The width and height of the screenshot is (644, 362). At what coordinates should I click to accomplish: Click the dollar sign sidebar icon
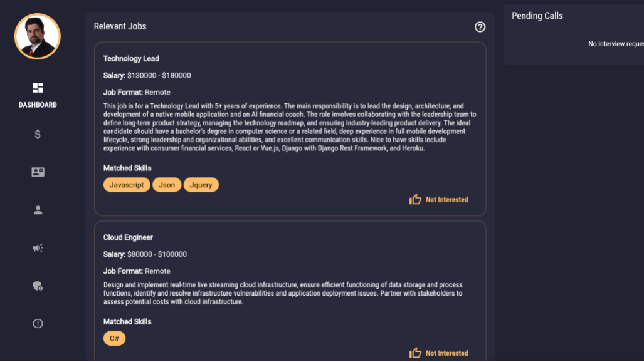pos(38,134)
